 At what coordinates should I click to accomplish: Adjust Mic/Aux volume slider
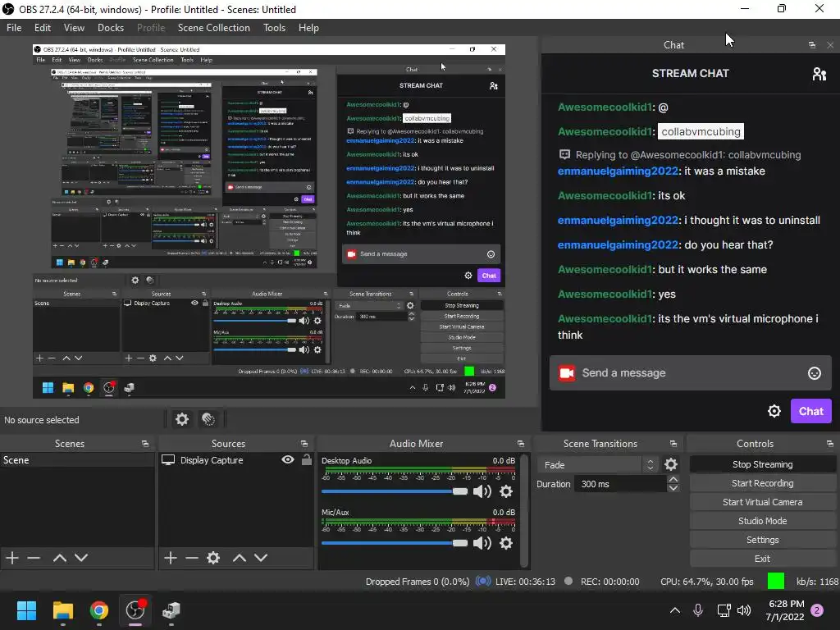coord(395,543)
